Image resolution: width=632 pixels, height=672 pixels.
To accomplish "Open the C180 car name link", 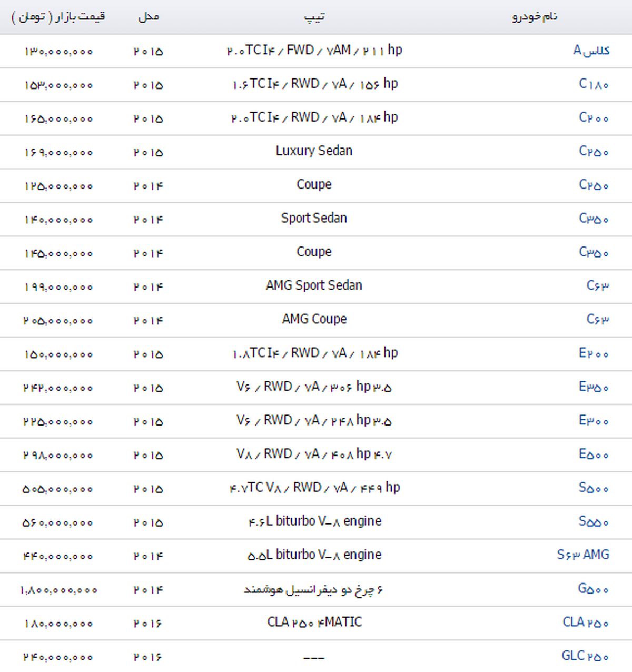I will pyautogui.click(x=594, y=84).
